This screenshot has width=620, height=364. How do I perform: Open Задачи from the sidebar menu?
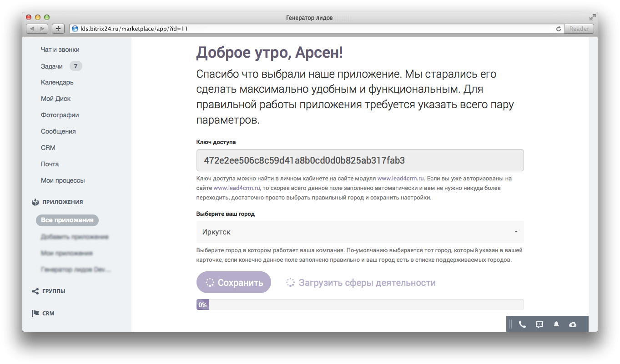(51, 66)
